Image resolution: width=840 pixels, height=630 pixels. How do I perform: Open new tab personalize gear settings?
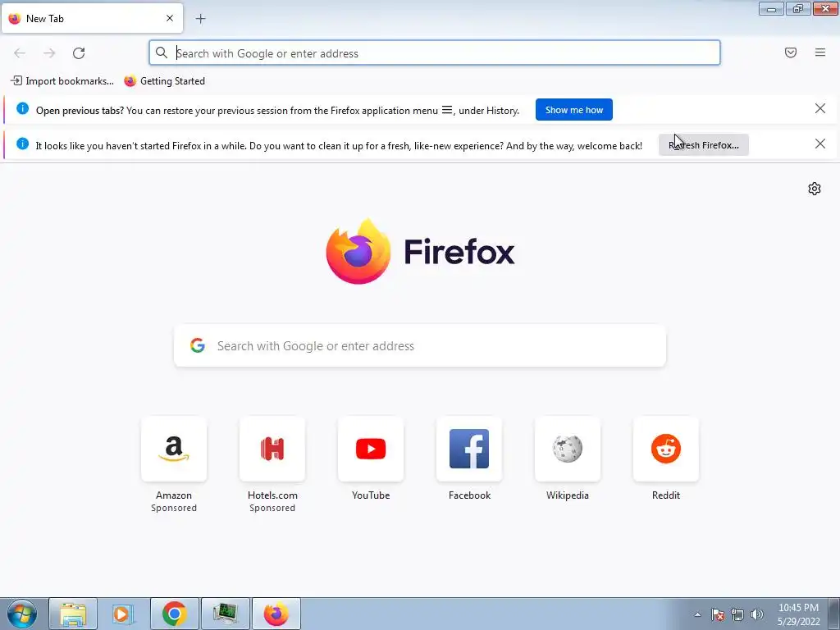815,189
